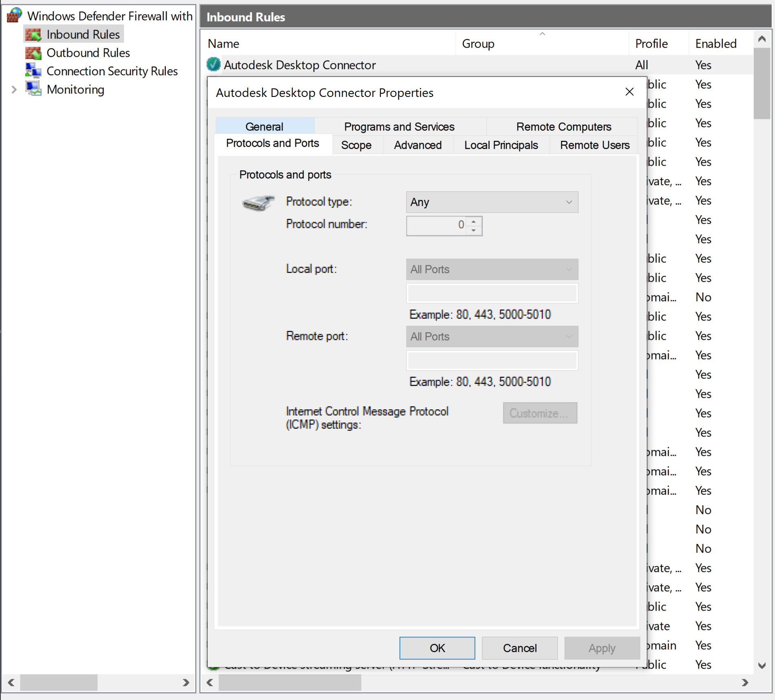
Task: Click the ICMP Customize button
Action: [x=540, y=413]
